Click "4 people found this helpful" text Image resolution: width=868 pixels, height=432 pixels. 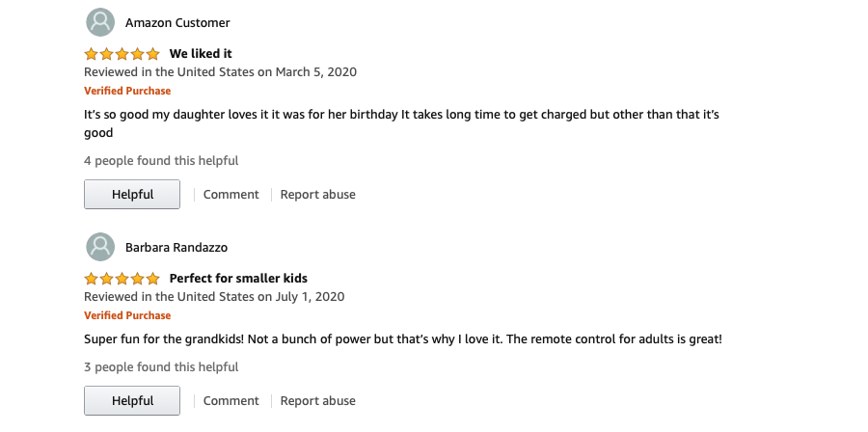[161, 161]
